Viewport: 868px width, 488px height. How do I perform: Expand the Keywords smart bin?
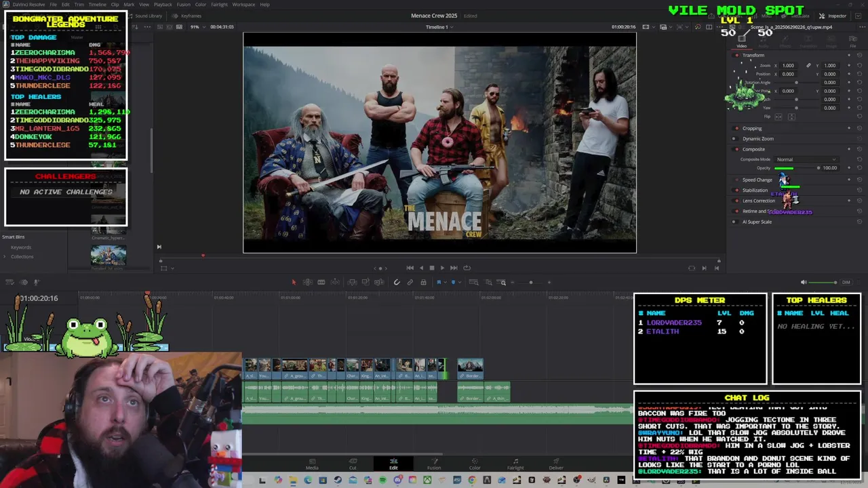click(x=21, y=247)
